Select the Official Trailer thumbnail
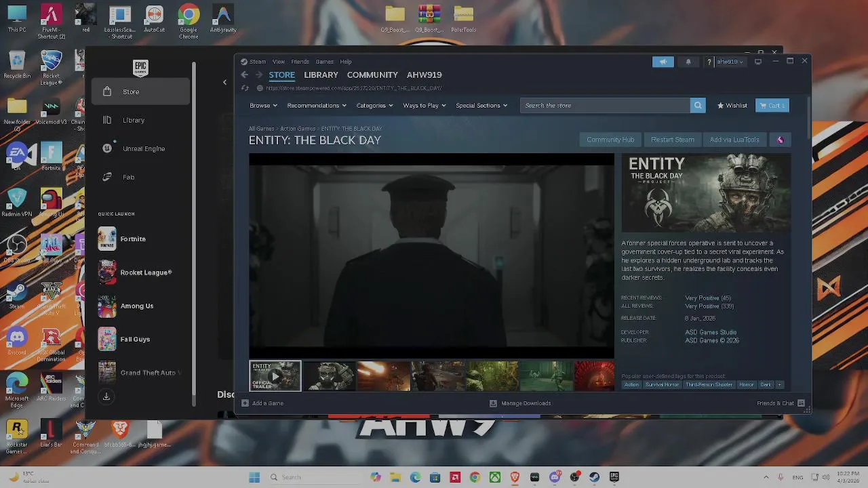 [275, 376]
